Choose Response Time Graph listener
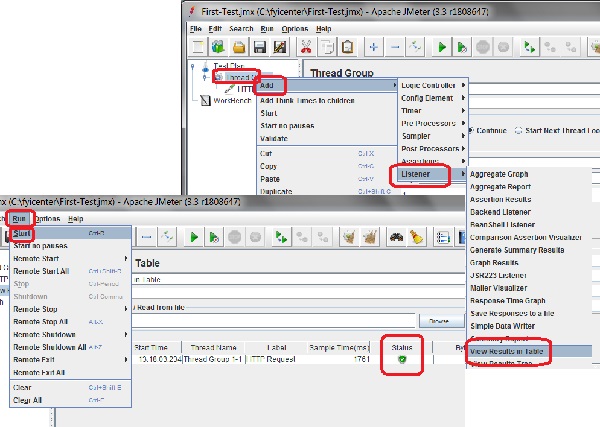 pyautogui.click(x=530, y=301)
